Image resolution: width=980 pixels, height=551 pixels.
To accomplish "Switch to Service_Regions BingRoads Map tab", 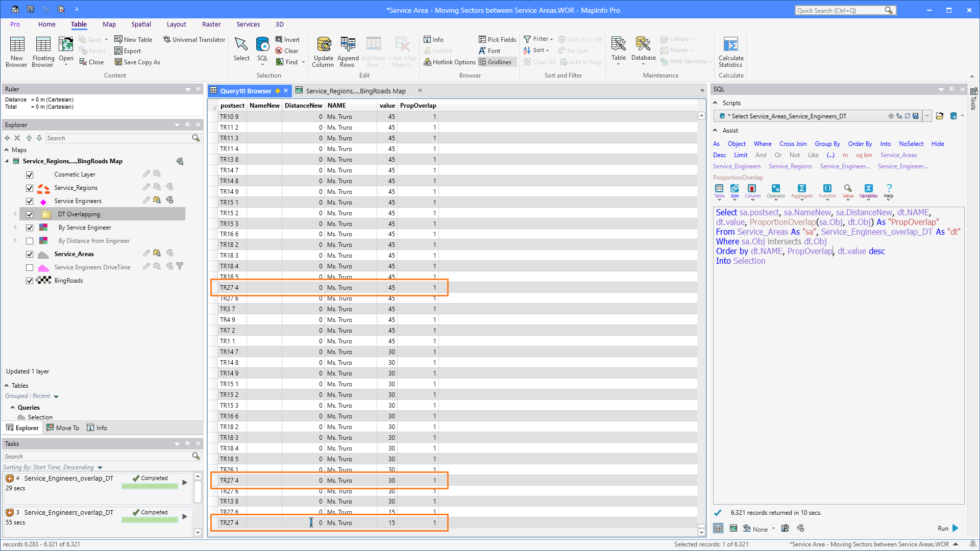I will [x=355, y=91].
